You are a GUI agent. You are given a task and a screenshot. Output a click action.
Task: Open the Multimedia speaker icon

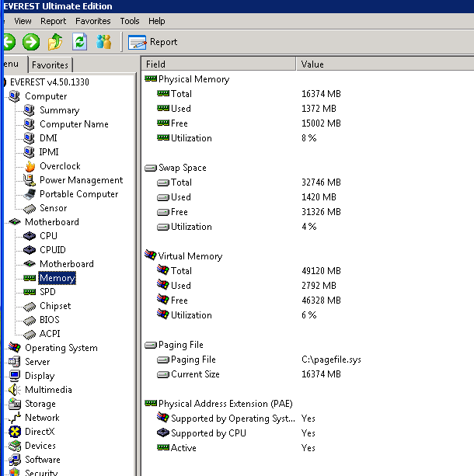pyautogui.click(x=15, y=390)
